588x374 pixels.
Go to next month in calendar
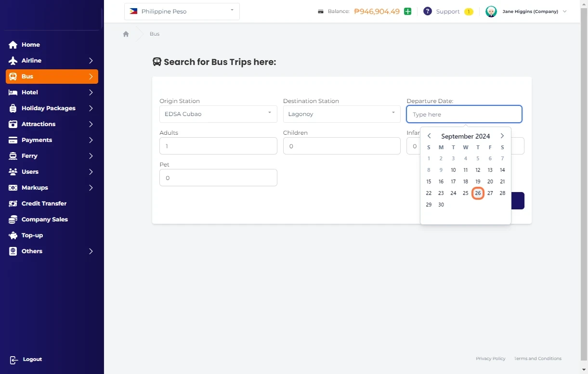[x=502, y=136]
